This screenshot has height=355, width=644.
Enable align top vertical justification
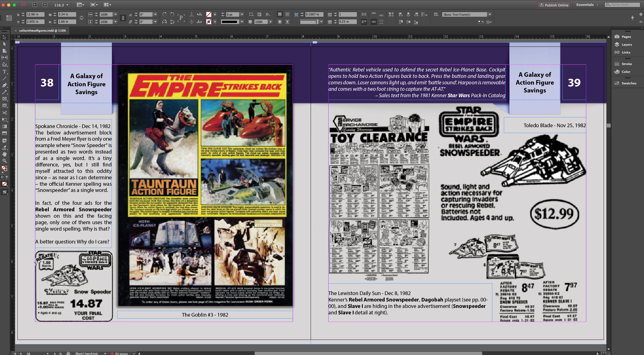tap(373, 14)
